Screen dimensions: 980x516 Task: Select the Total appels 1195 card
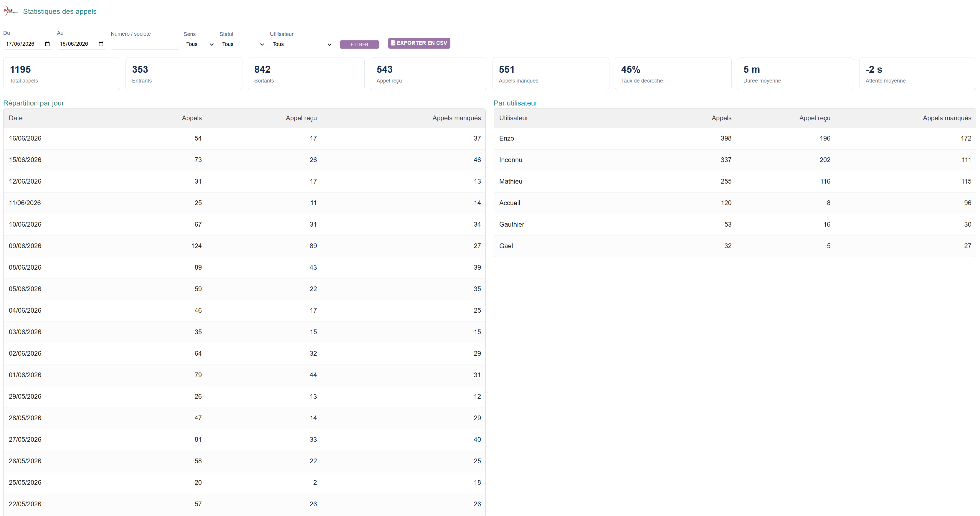[x=62, y=74]
